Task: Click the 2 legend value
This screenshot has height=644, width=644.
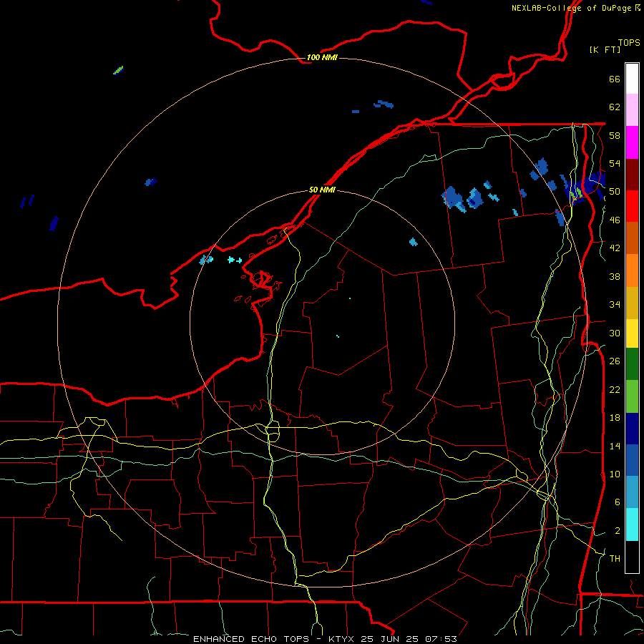Action: click(618, 531)
